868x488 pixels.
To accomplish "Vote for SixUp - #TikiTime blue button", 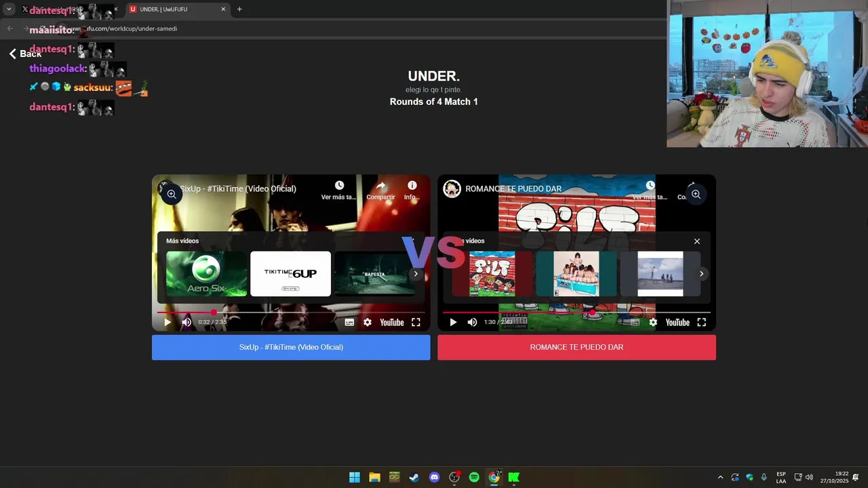I will click(x=291, y=347).
